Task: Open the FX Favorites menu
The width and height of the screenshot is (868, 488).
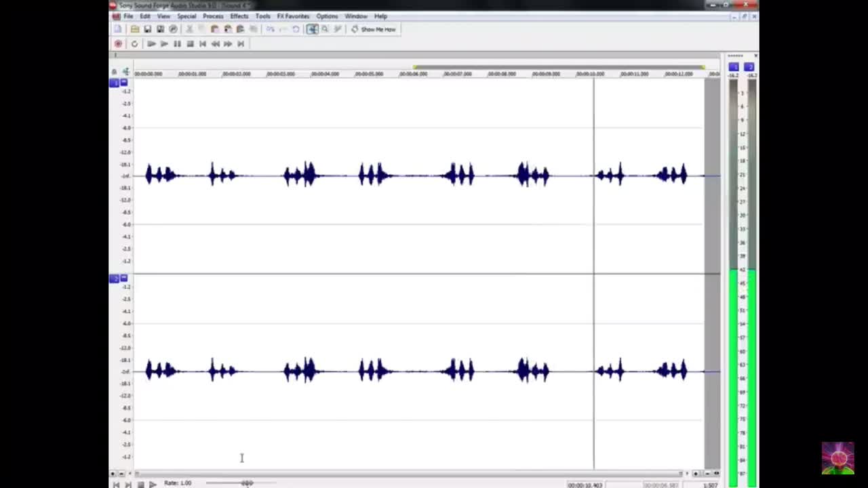Action: pyautogui.click(x=293, y=16)
